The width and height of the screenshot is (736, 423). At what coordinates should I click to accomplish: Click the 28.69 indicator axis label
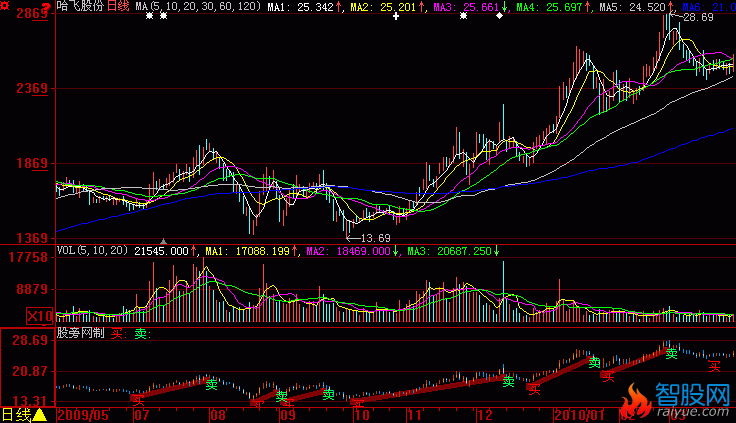[30, 340]
